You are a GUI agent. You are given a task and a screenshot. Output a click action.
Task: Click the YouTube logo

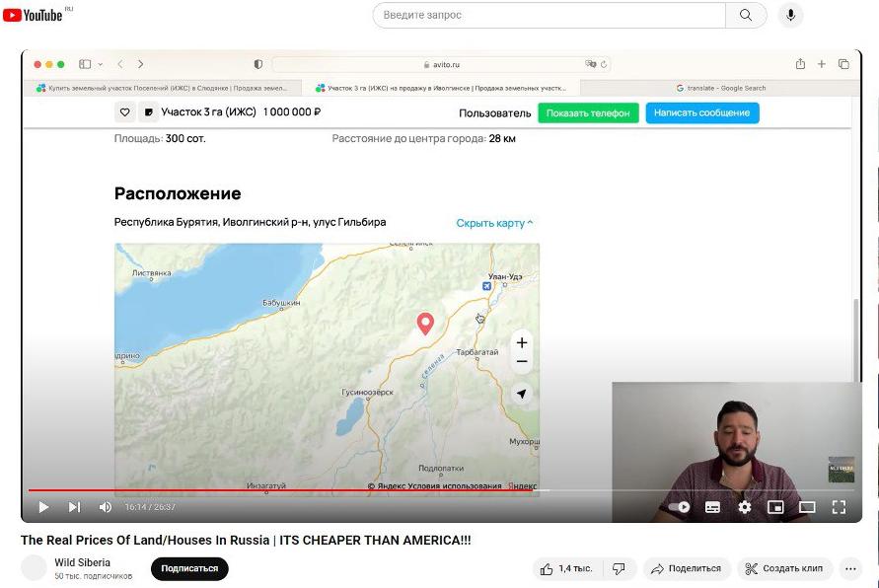point(33,15)
